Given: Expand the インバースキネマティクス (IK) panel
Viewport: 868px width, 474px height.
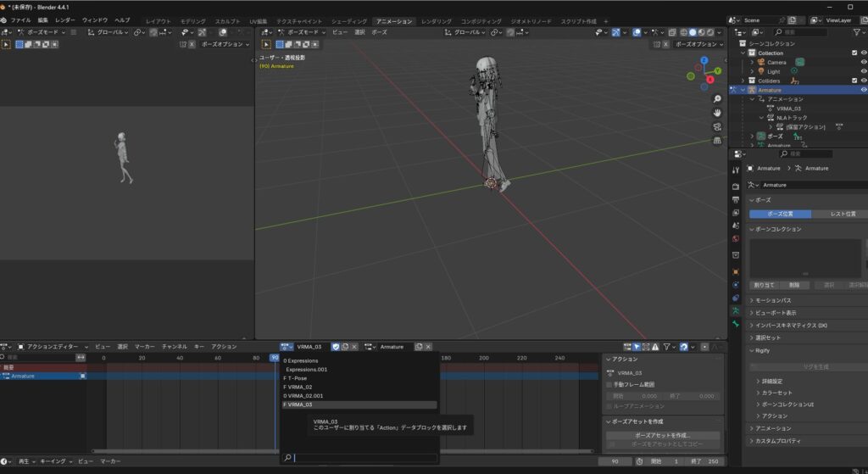Looking at the screenshot, I should pos(792,325).
